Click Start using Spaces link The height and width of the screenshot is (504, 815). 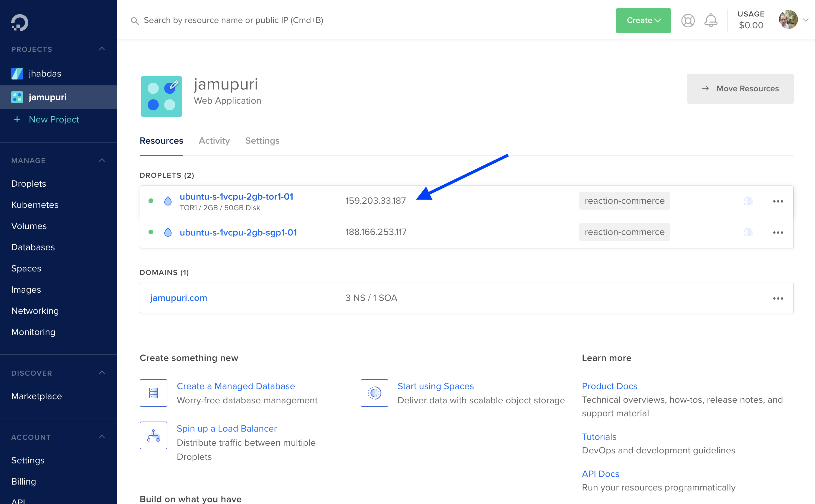(435, 386)
